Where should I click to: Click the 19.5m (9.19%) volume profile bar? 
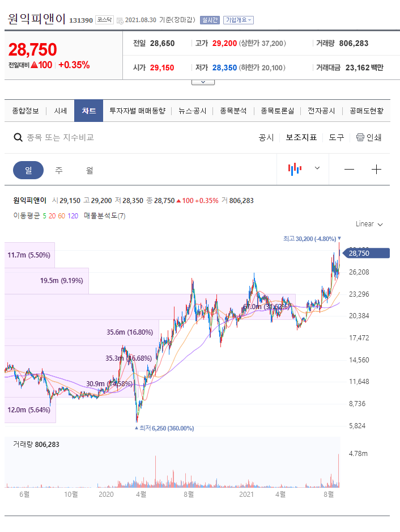click(x=47, y=281)
